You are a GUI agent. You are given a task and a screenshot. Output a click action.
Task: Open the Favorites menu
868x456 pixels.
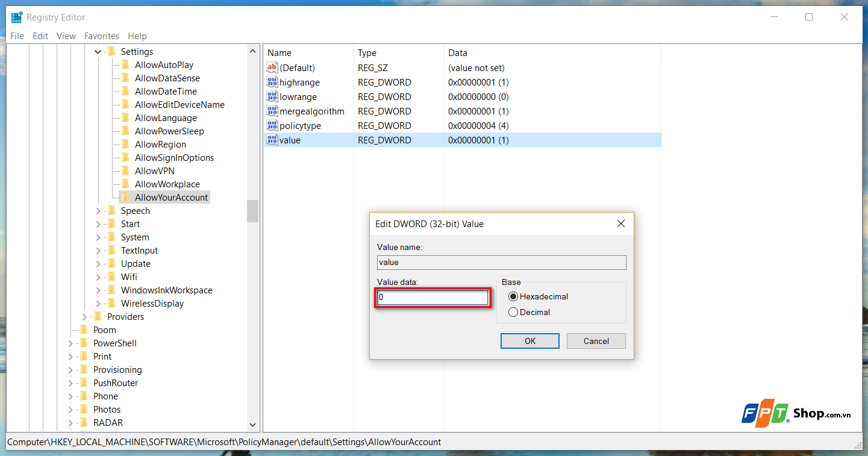[101, 36]
